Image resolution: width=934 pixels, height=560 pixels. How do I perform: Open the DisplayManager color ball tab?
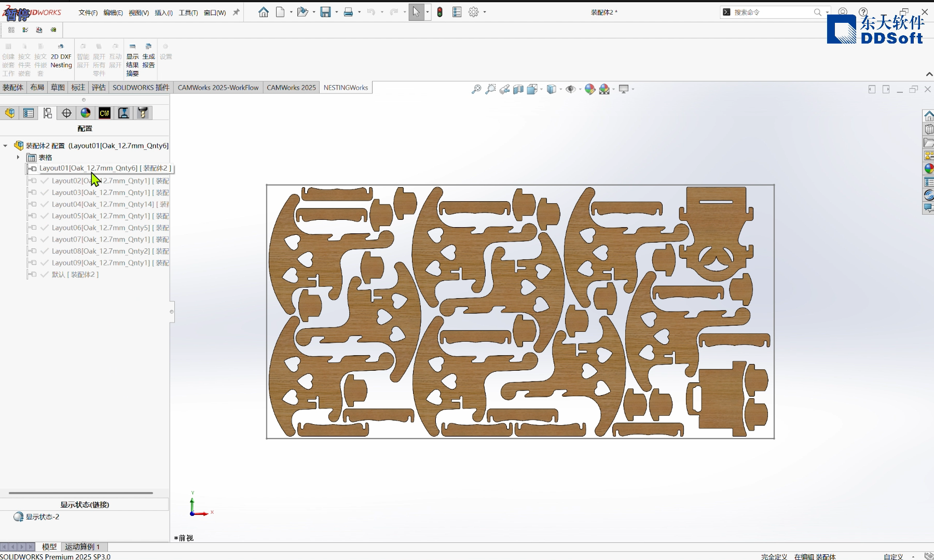[x=86, y=113]
